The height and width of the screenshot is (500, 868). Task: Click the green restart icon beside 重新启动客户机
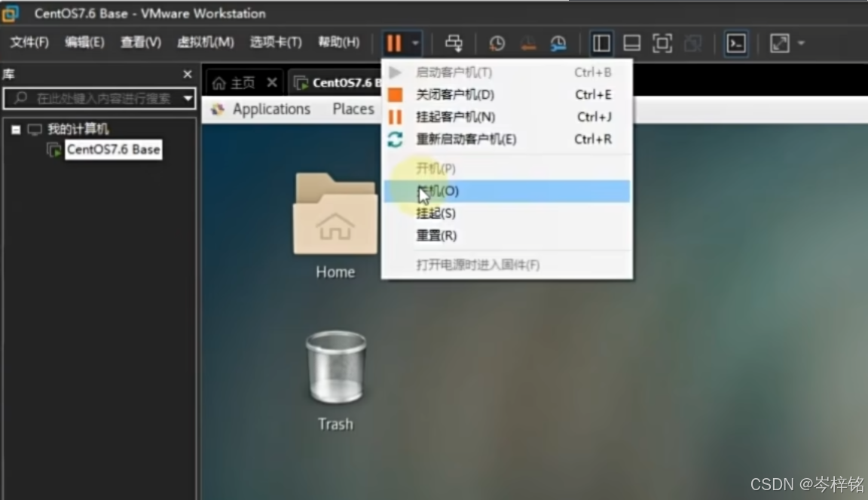click(x=396, y=139)
